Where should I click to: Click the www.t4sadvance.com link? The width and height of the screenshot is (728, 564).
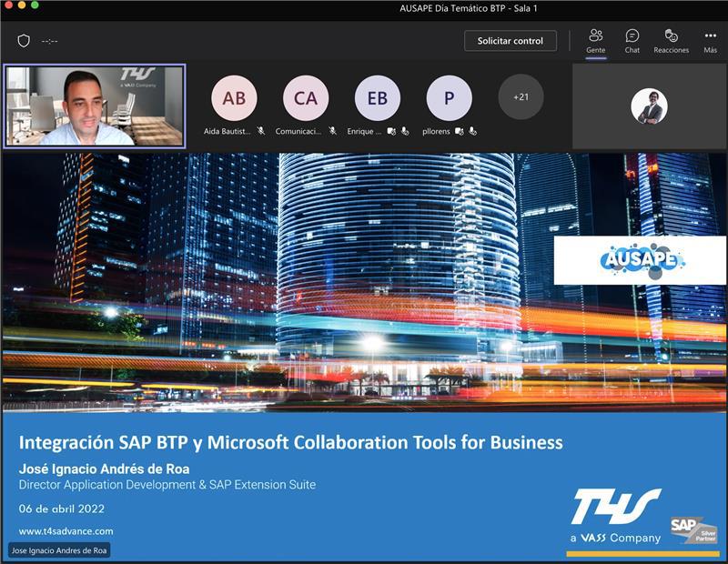click(66, 531)
